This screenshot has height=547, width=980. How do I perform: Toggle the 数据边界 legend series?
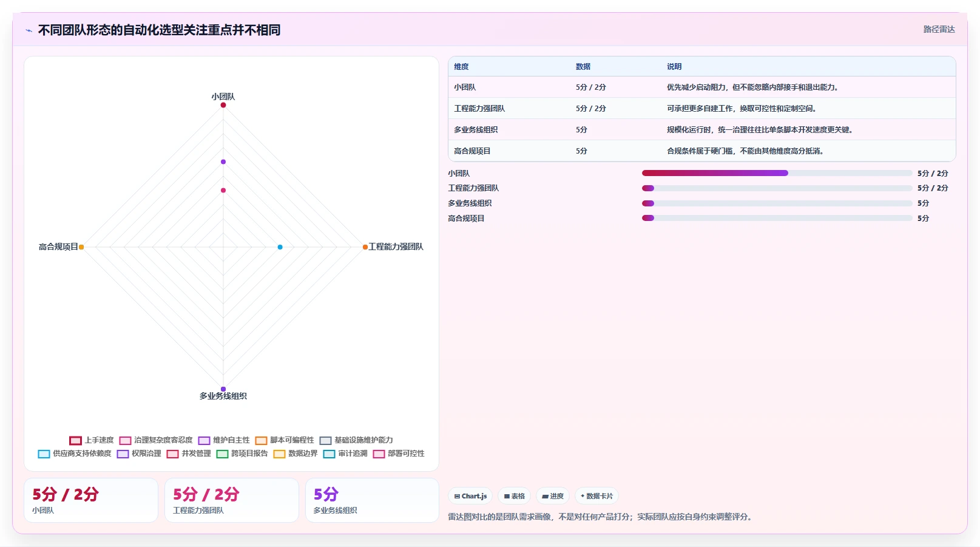[x=296, y=454]
